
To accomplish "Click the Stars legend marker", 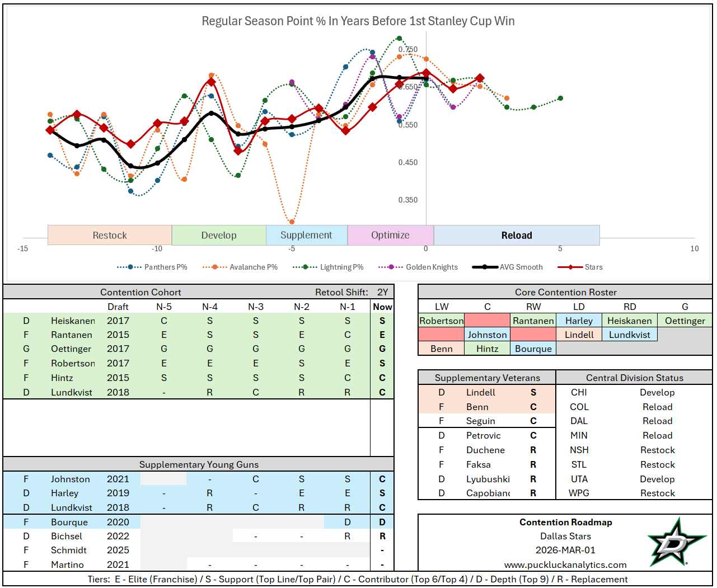I will coord(570,267).
